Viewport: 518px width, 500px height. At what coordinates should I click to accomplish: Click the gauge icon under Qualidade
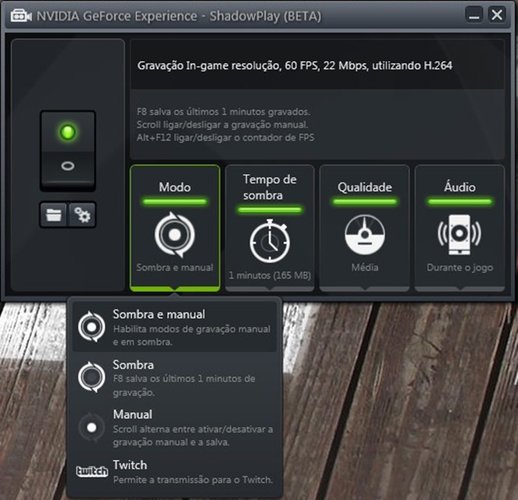point(365,235)
